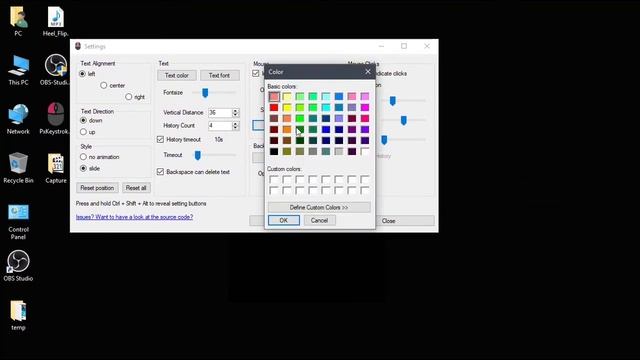Image resolution: width=640 pixels, height=360 pixels.
Task: Pick the magenta basic color swatch
Action: (364, 107)
